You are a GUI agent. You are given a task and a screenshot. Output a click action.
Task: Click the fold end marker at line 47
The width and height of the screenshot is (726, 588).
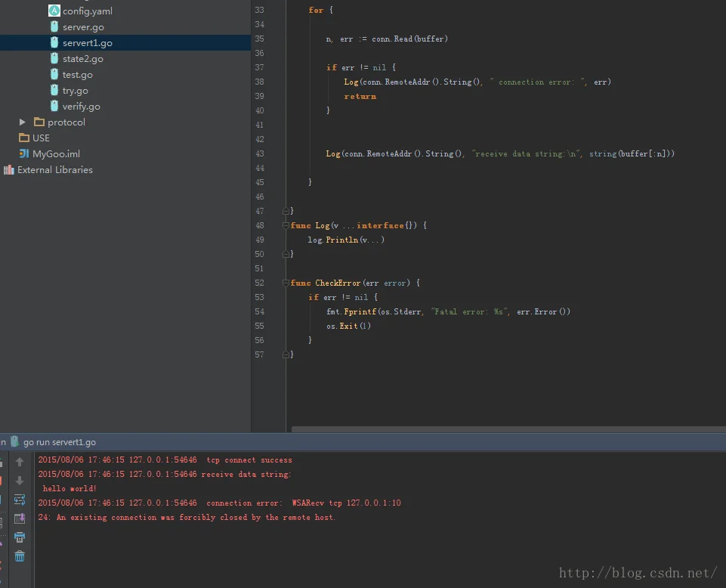(286, 211)
